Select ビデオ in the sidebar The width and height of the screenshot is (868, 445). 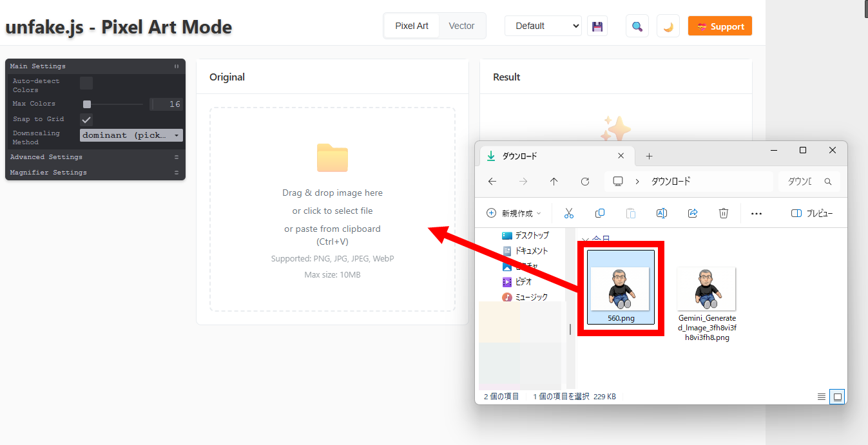pos(517,281)
